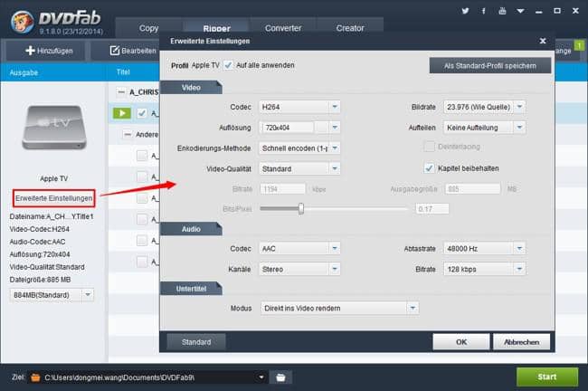Click the orange folder icon next to Ziel
The height and width of the screenshot is (391, 588).
point(35,377)
